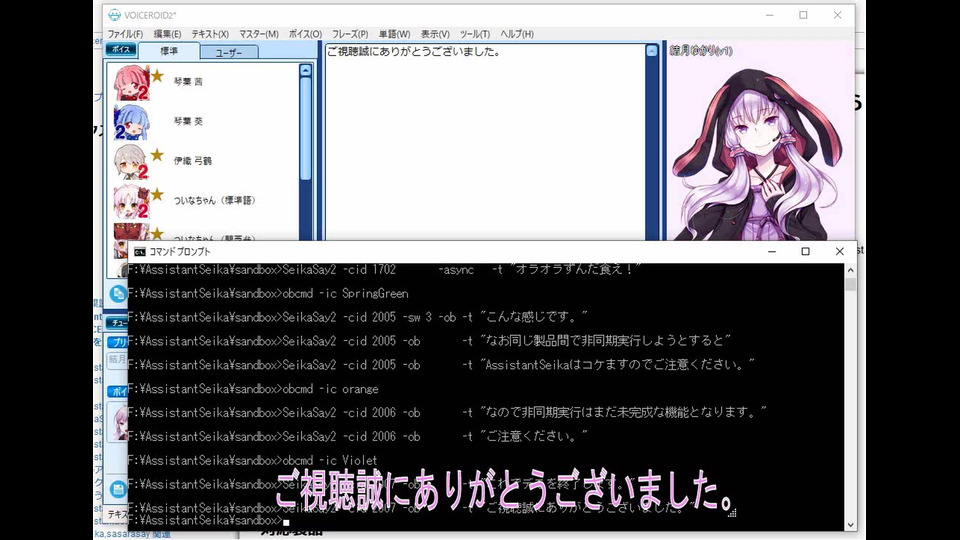The image size is (960, 540).
Task: Toggle favorite star for 琴葉 茜
Action: click(x=157, y=75)
